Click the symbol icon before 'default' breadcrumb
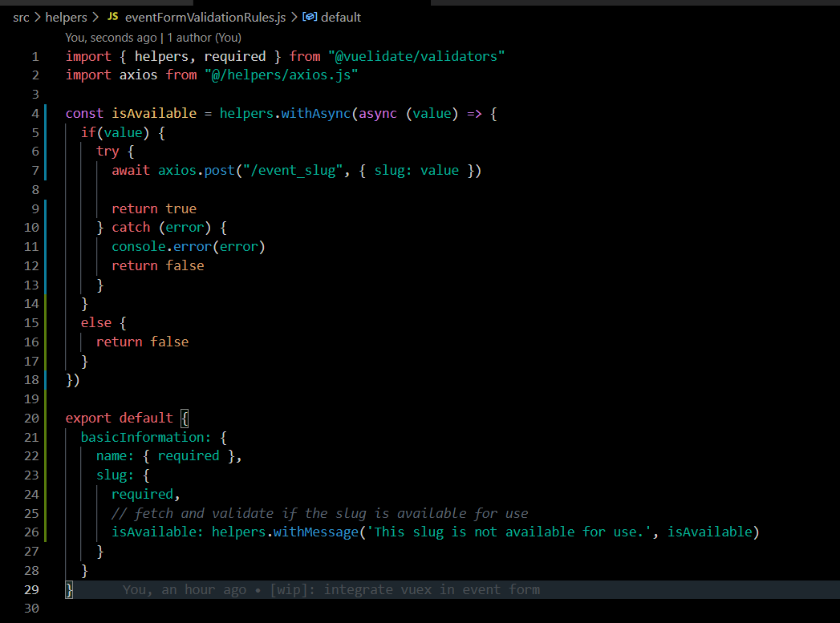The image size is (840, 623). [310, 17]
